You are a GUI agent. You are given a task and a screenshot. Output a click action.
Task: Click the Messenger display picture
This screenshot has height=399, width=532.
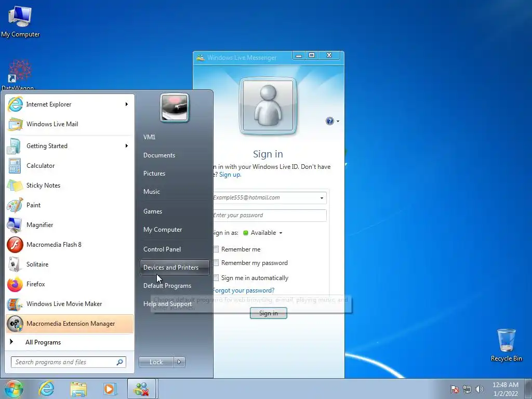pyautogui.click(x=268, y=105)
